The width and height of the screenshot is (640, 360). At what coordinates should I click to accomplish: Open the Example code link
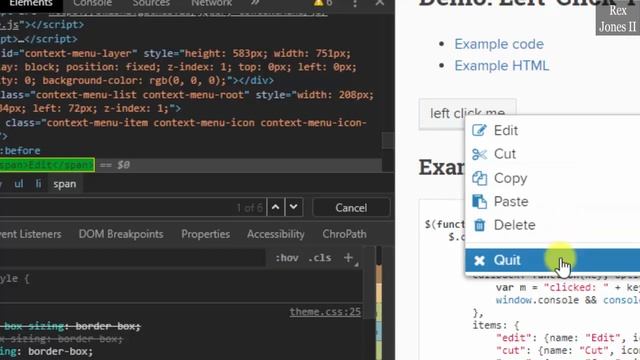pyautogui.click(x=499, y=44)
